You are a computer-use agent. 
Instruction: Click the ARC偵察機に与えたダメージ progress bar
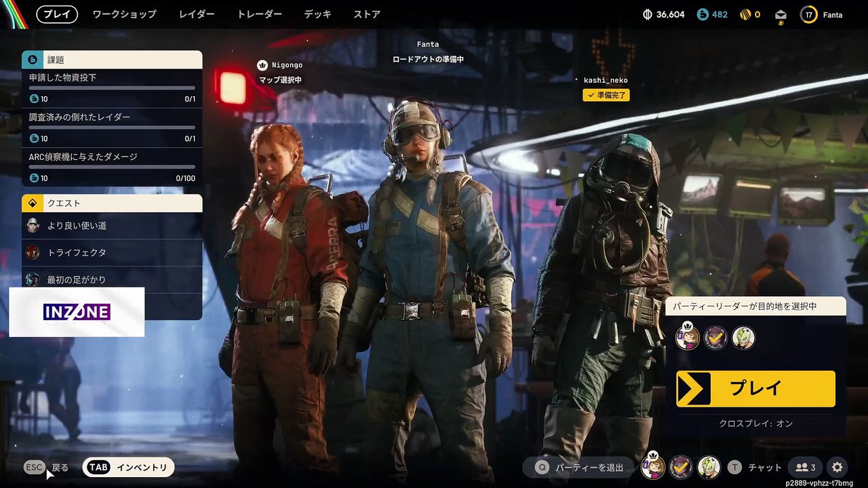click(x=112, y=167)
